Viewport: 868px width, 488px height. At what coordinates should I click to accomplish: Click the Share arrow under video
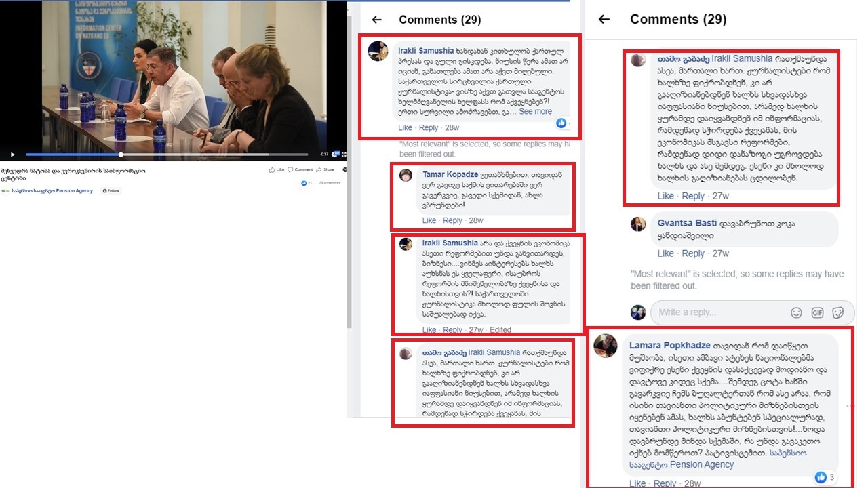[x=319, y=169]
